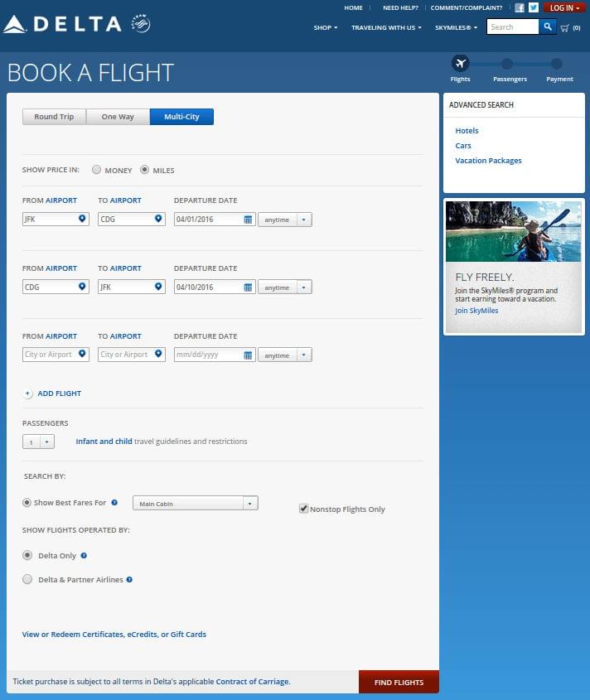The image size is (590, 700).
Task: Open View or Redeem Certificates link
Action: pyautogui.click(x=114, y=635)
